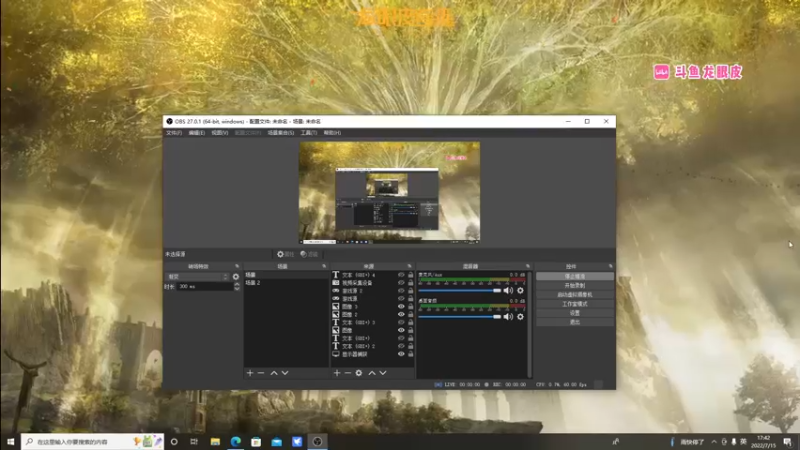
Task: Open source properties gear in sources toolbar
Action: (x=359, y=373)
